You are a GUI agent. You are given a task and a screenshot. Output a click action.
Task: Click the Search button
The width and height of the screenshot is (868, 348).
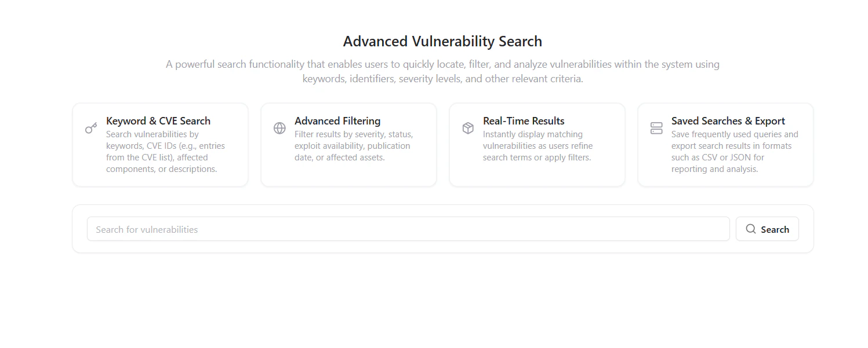click(767, 229)
